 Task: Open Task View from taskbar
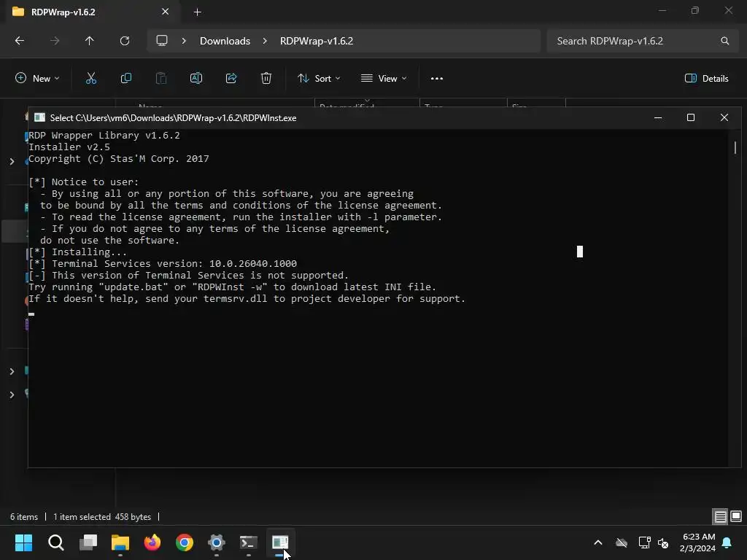click(x=88, y=542)
